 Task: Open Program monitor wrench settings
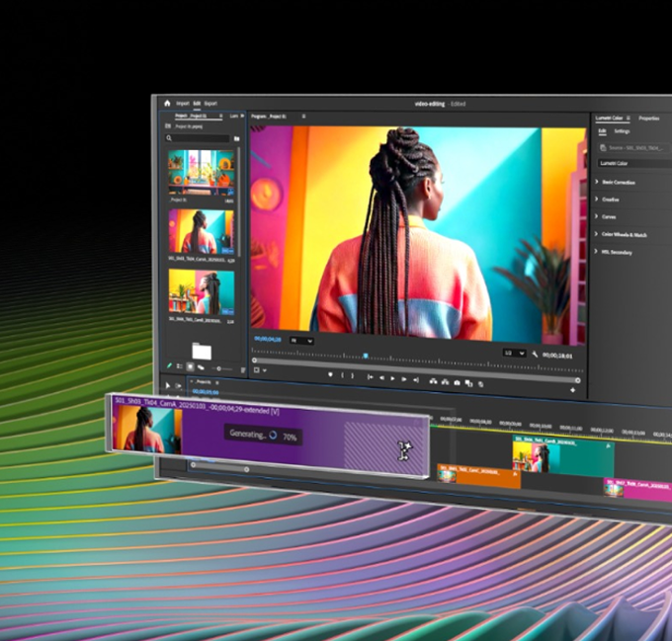[535, 355]
